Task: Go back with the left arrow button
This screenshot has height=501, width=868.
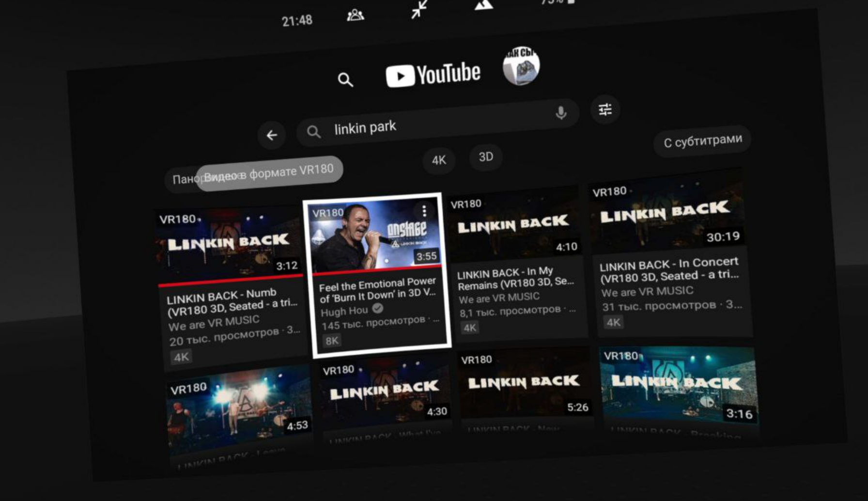Action: [272, 135]
